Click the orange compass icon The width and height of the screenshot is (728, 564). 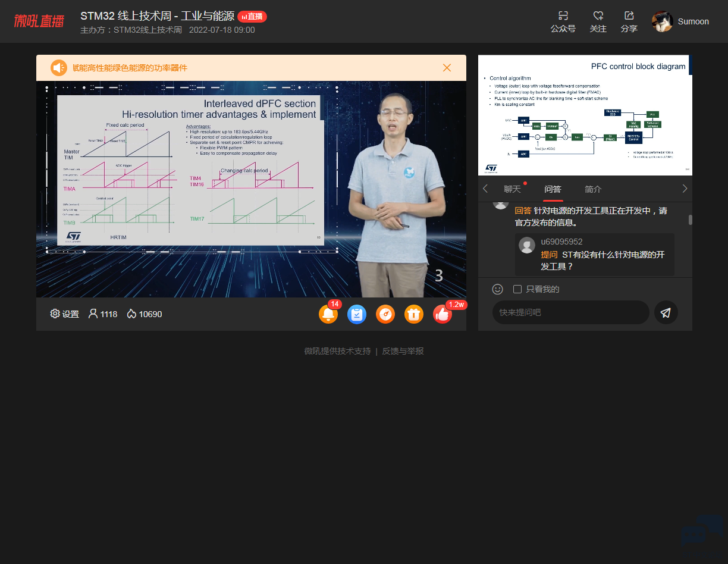[385, 314]
